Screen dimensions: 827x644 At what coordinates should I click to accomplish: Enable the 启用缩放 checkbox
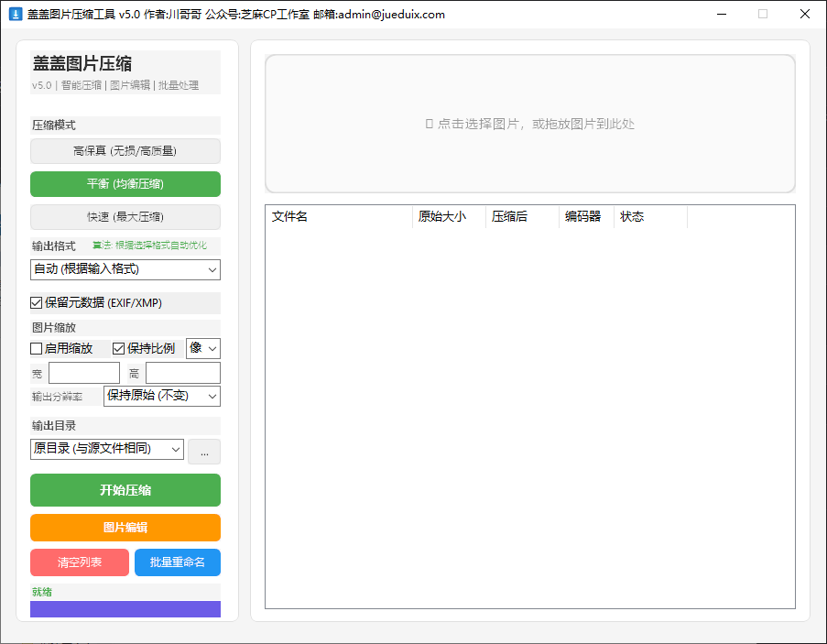[x=37, y=349]
